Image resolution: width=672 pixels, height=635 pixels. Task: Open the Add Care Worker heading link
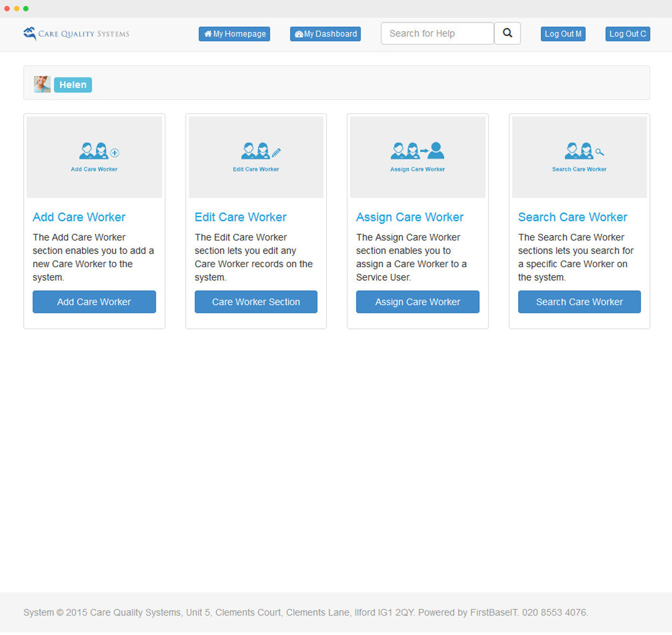tap(79, 217)
